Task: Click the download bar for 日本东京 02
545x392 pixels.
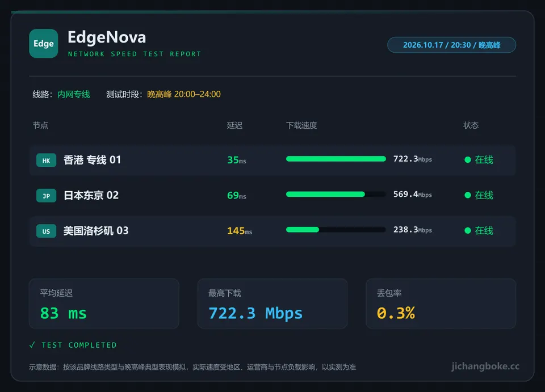Action: [336, 195]
